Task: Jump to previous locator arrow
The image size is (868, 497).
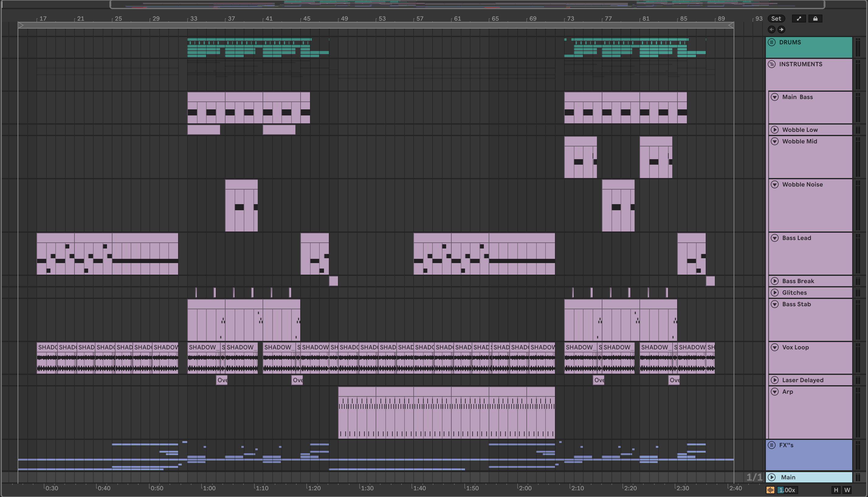Action: (772, 30)
